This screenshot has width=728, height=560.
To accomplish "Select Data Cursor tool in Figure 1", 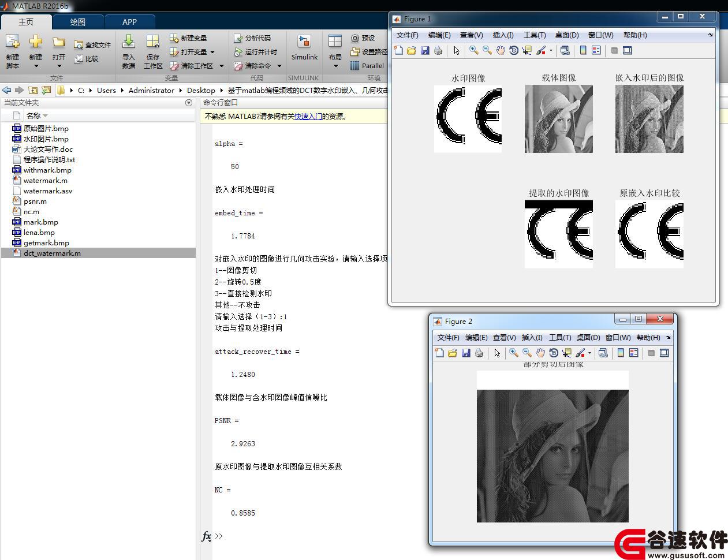I will (x=527, y=51).
